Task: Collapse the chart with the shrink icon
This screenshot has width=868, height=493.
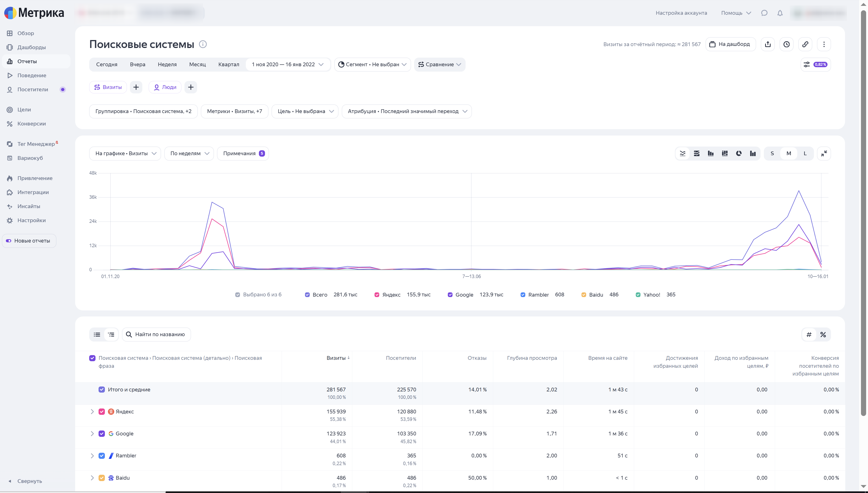Action: 824,153
